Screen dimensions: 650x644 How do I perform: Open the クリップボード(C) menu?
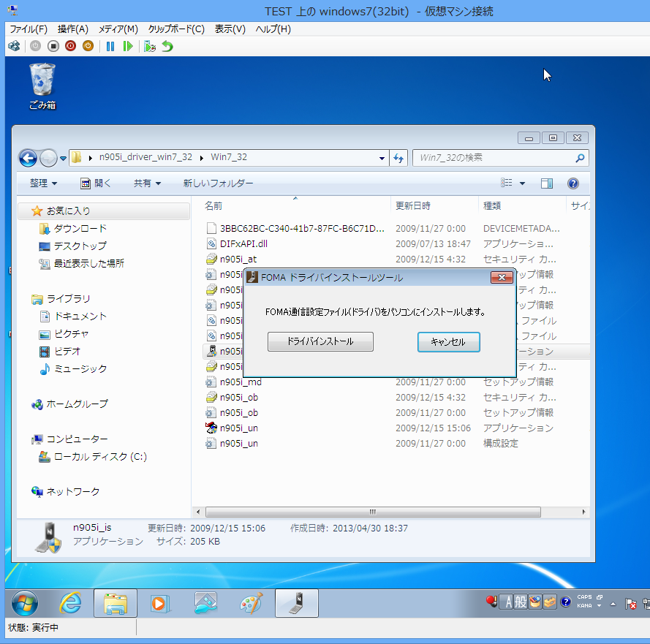point(176,29)
